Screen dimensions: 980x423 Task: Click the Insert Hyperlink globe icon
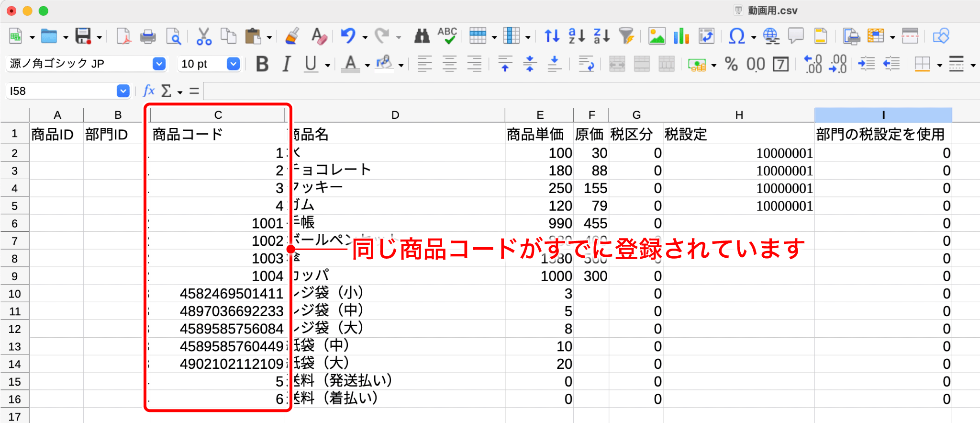[771, 36]
